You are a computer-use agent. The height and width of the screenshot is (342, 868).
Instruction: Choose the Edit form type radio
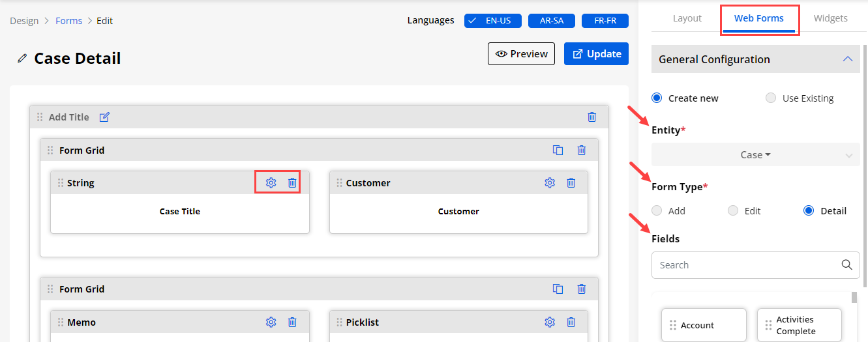pyautogui.click(x=733, y=211)
